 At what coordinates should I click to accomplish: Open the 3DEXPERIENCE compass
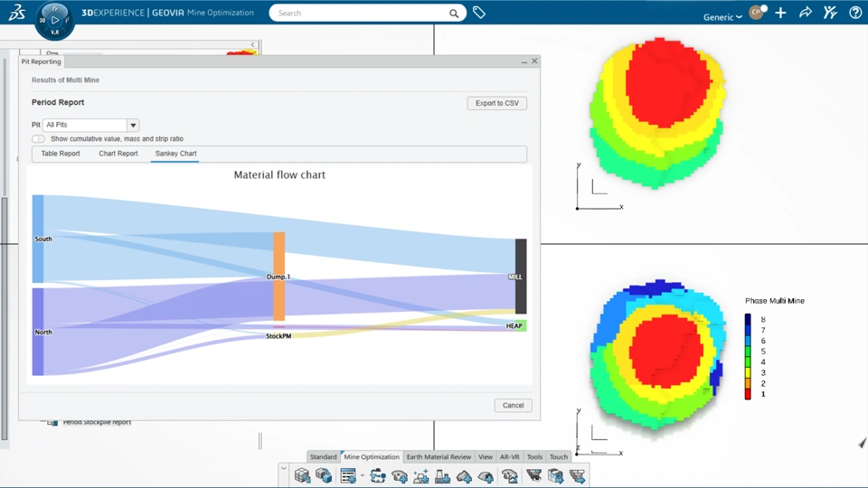54,21
